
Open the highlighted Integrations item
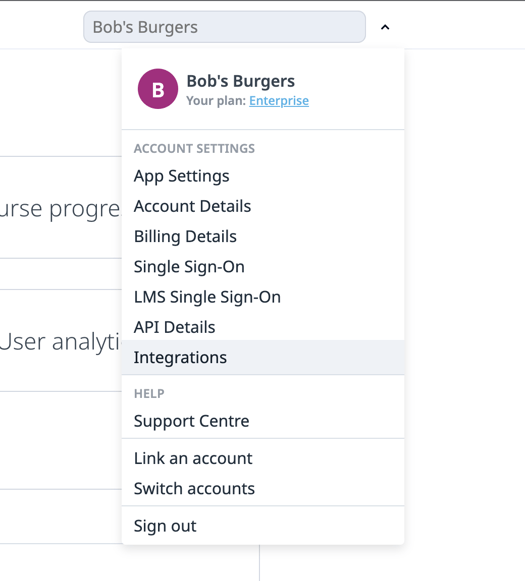coord(263,358)
